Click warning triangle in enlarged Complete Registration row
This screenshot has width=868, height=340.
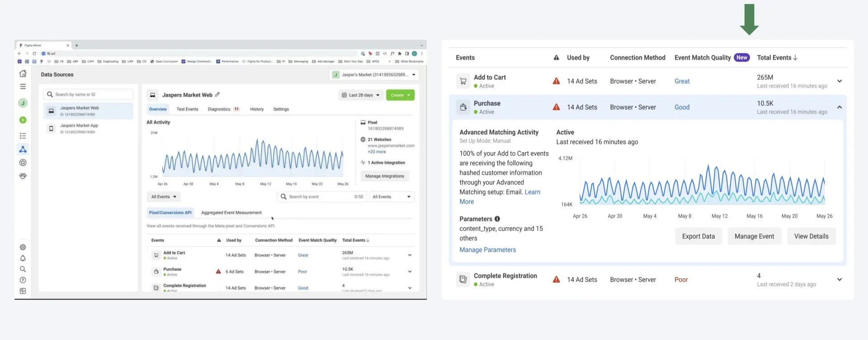[x=557, y=279]
